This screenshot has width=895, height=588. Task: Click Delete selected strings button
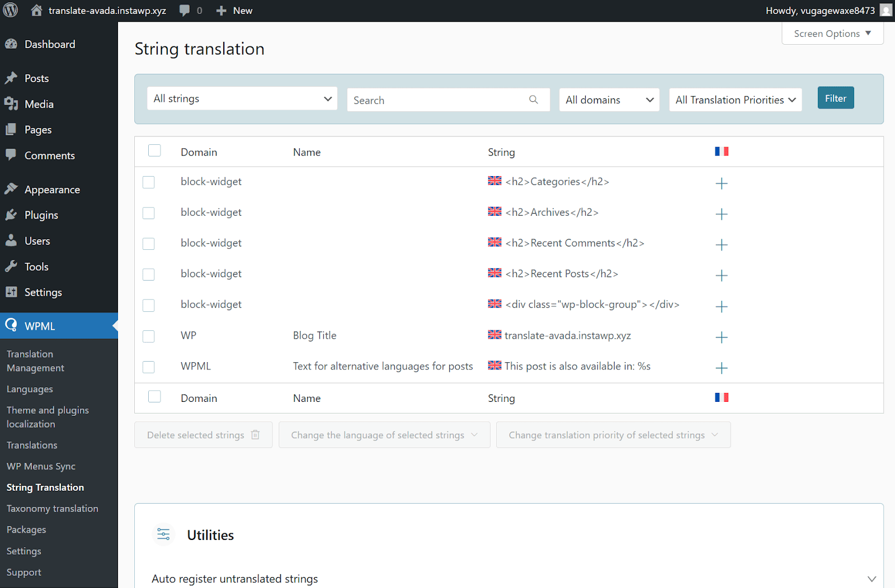tap(203, 435)
